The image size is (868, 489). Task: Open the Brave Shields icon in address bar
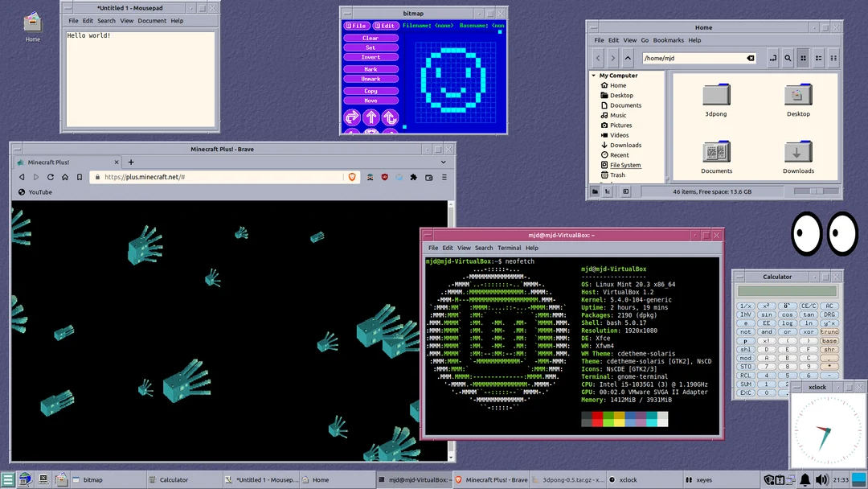353,177
